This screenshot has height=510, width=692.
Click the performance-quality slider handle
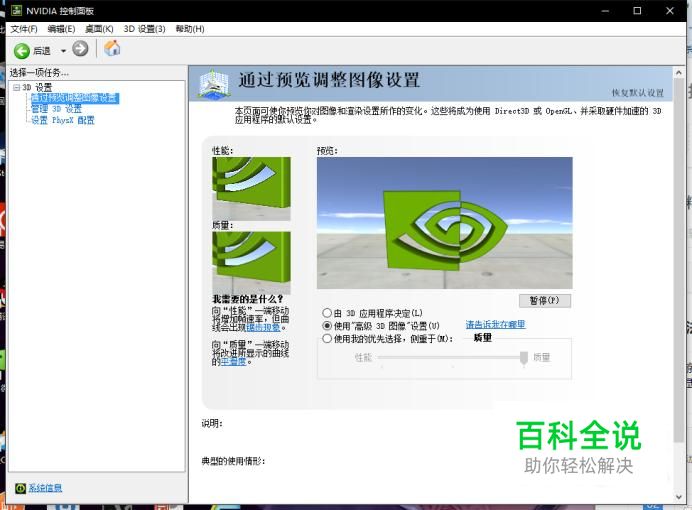click(x=523, y=358)
